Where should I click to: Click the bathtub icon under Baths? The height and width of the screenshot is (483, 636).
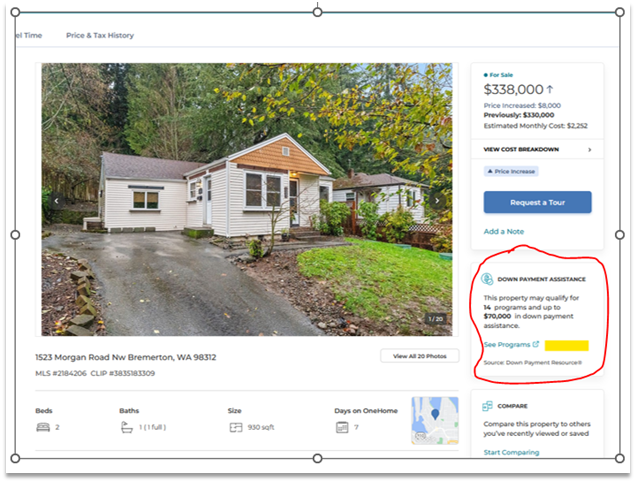[127, 427]
